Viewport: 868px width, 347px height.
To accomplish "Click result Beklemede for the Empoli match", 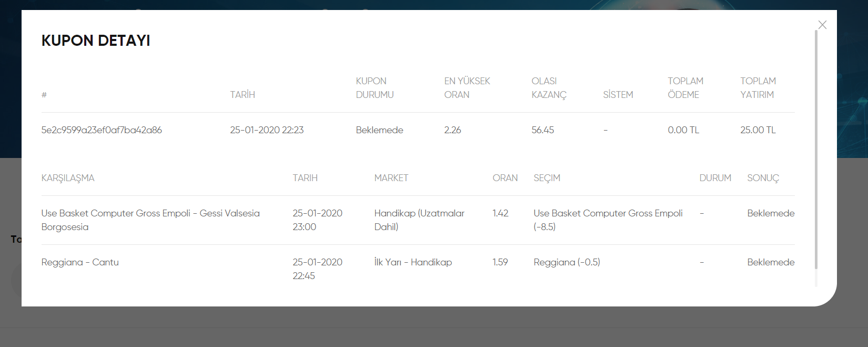I will [x=771, y=213].
